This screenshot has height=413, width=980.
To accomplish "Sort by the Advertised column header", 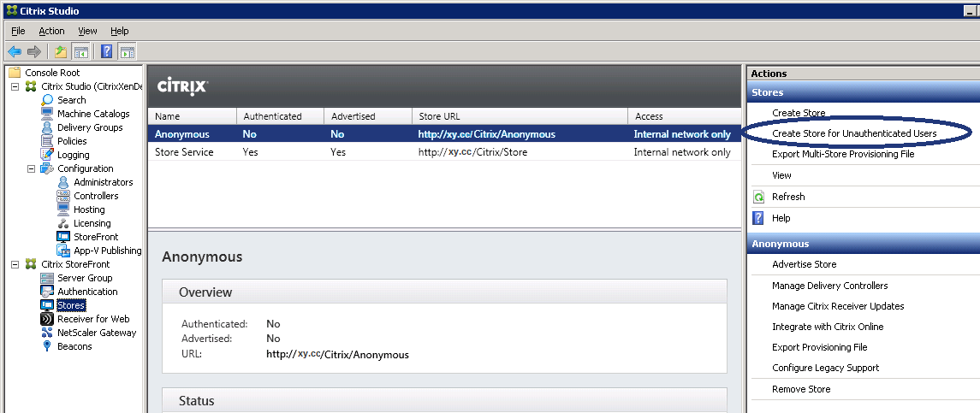I will click(x=353, y=115).
